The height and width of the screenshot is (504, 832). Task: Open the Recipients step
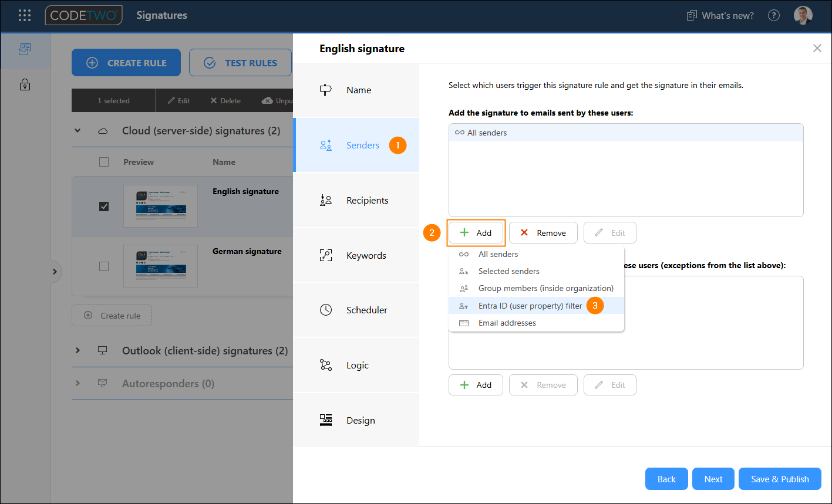(356, 200)
